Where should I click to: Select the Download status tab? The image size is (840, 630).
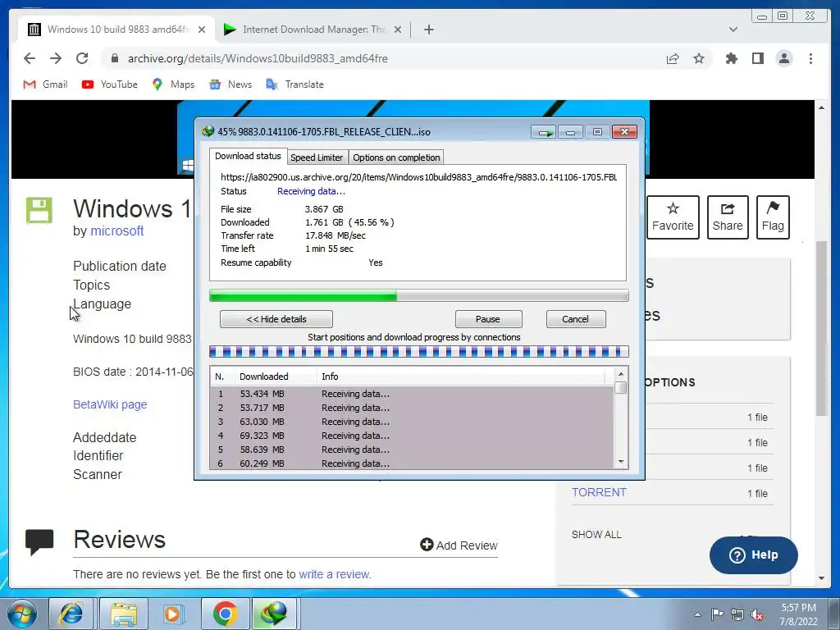tap(248, 156)
